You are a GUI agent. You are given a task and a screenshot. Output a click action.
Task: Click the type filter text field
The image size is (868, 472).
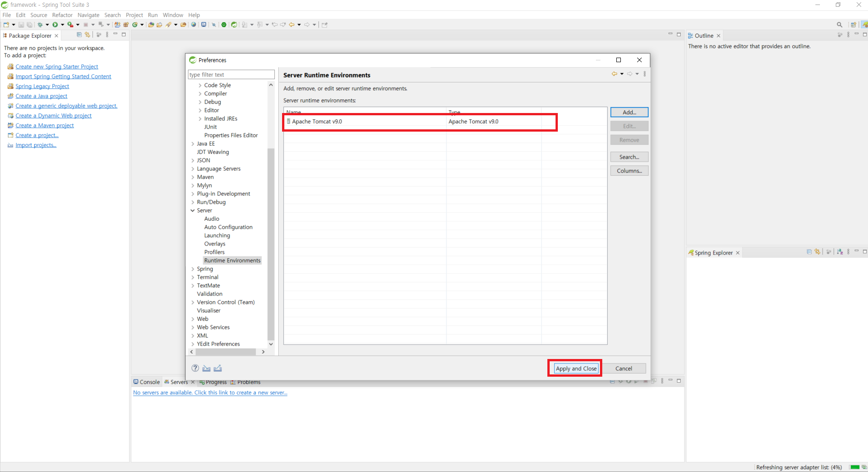231,74
